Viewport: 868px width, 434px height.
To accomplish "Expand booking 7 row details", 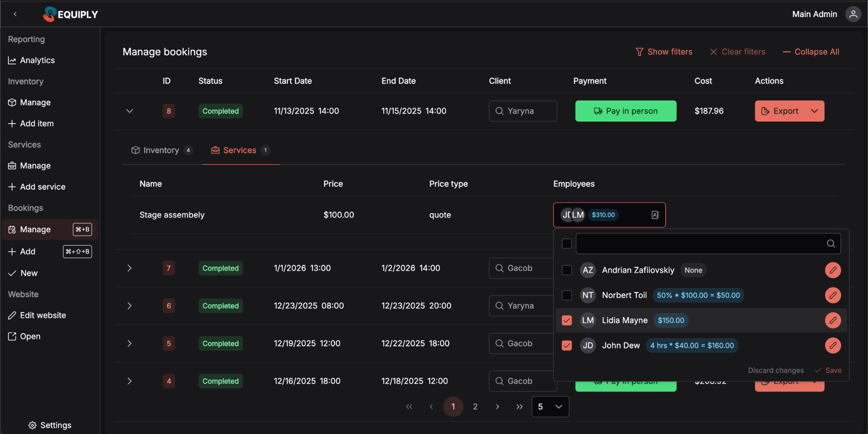I will 129,268.
